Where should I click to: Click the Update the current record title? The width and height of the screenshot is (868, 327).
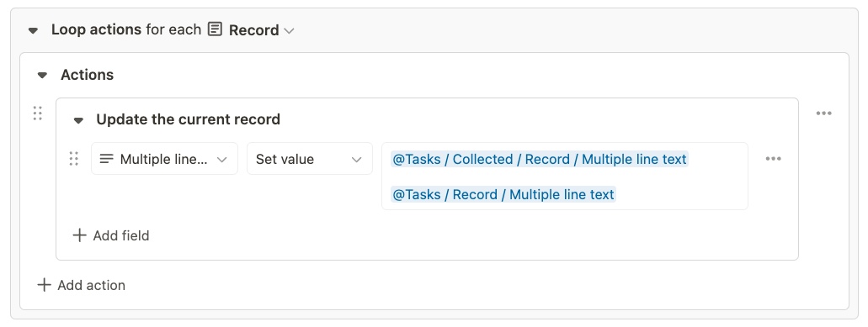click(x=189, y=119)
